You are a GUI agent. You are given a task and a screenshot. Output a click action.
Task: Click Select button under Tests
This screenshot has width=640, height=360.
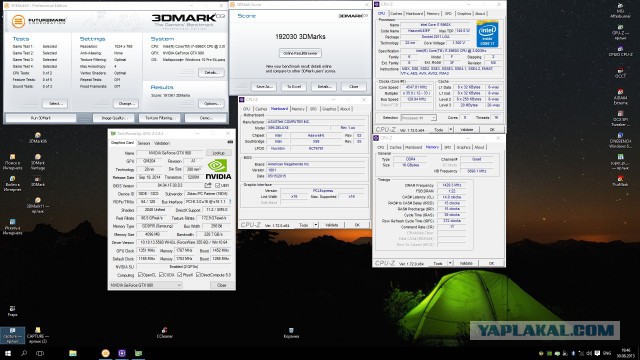click(x=55, y=104)
